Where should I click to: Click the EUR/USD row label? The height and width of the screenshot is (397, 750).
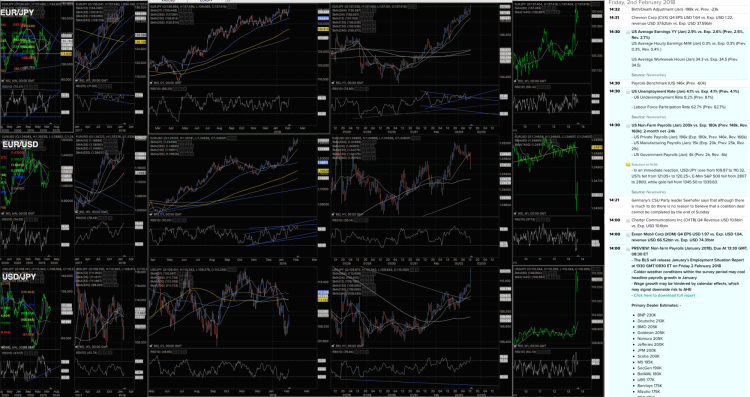(20, 144)
